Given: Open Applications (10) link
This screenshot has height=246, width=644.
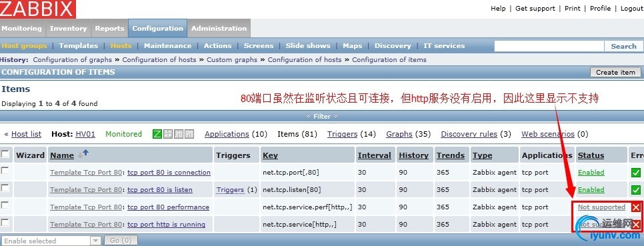Looking at the screenshot, I should pyautogui.click(x=227, y=134).
